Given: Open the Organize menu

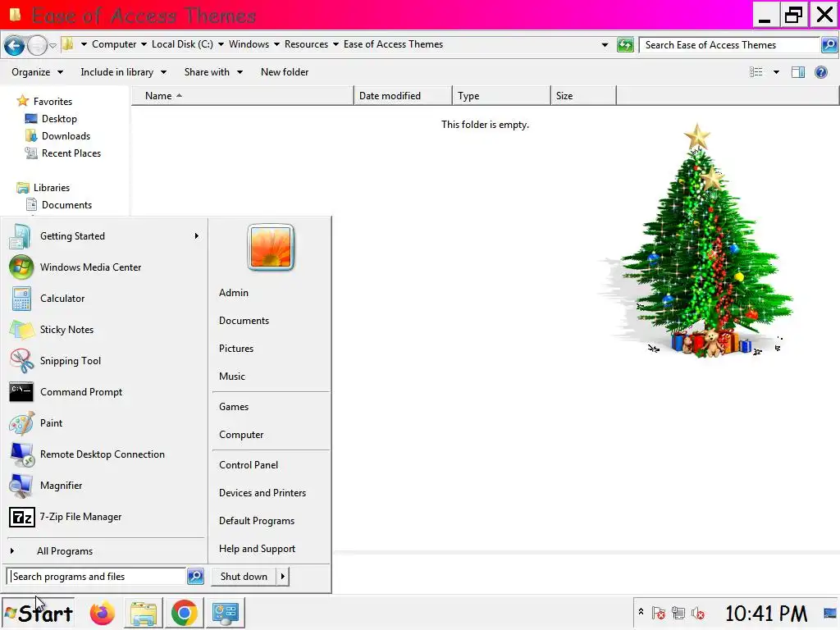Looking at the screenshot, I should pos(37,72).
